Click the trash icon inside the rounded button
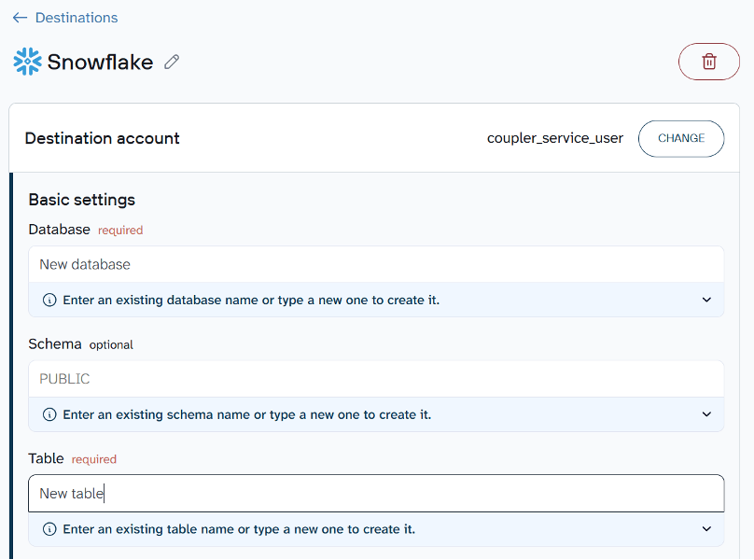Viewport: 754px width, 560px height. [x=708, y=62]
